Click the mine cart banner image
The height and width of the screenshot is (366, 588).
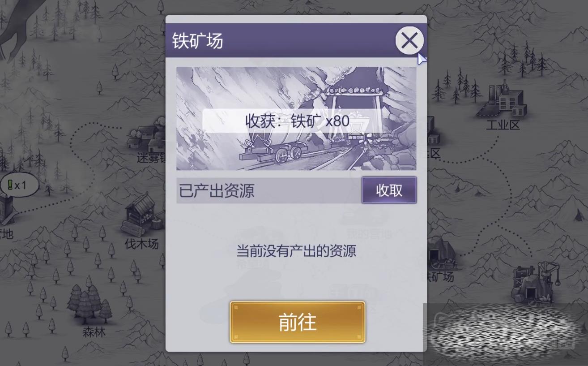(296, 118)
